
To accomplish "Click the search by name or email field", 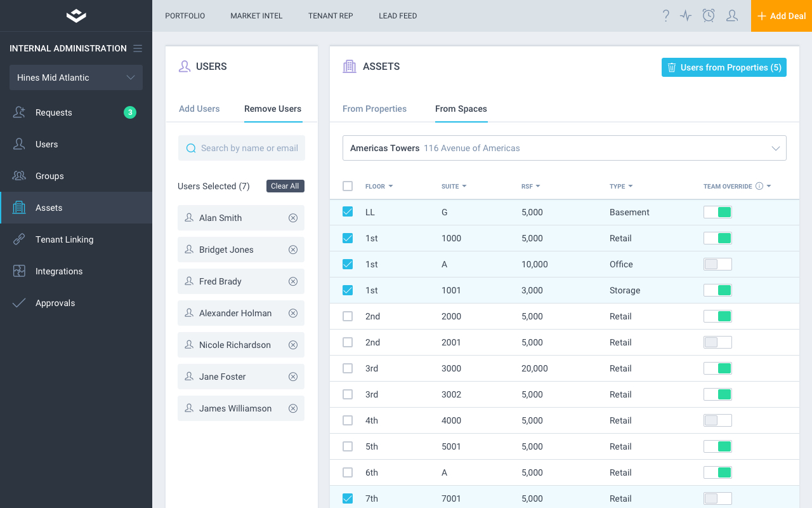I will click(242, 148).
